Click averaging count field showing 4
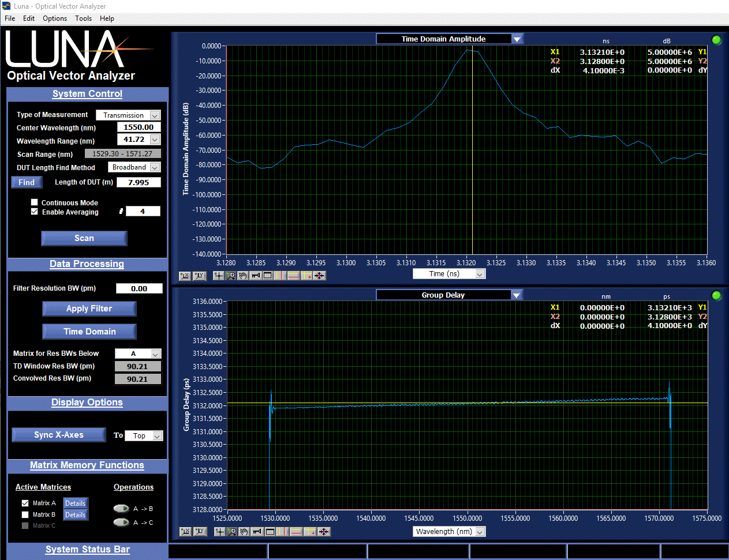 [x=143, y=211]
